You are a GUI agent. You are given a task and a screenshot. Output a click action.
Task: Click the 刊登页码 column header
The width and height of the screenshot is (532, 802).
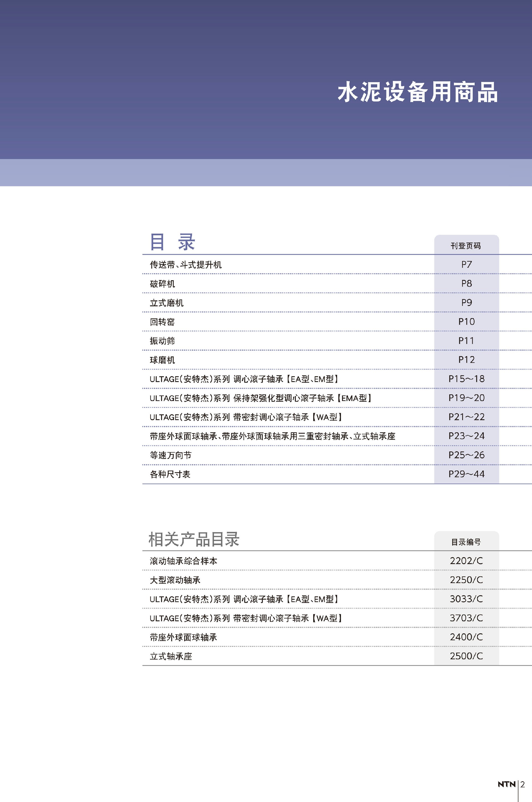point(466,246)
